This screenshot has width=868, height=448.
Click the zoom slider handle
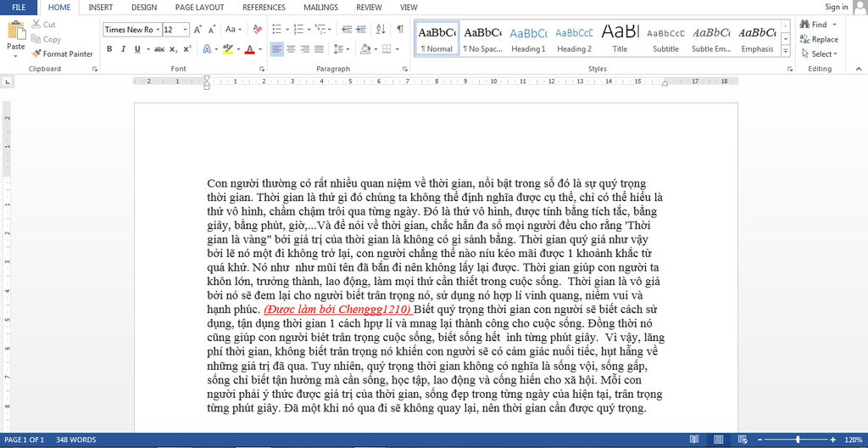pos(797,440)
